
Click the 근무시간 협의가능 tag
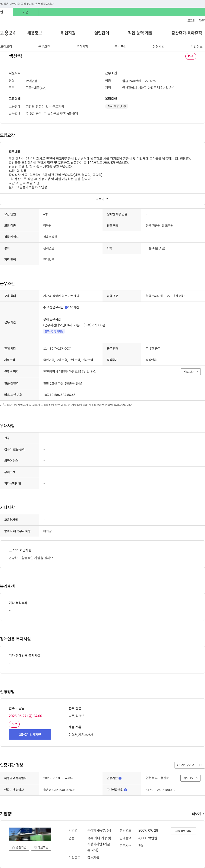(x=54, y=331)
